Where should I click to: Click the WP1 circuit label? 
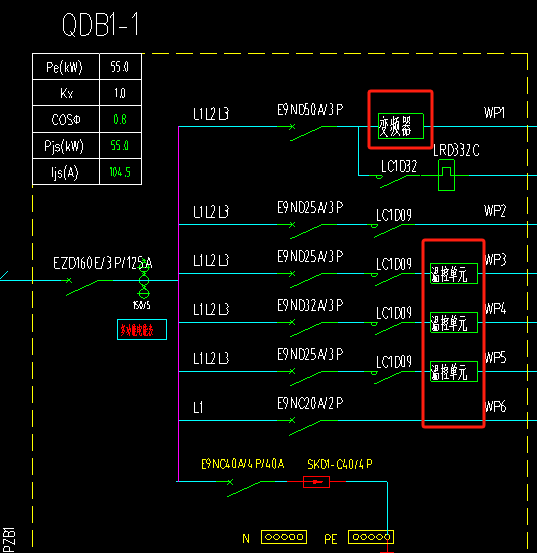click(x=495, y=113)
